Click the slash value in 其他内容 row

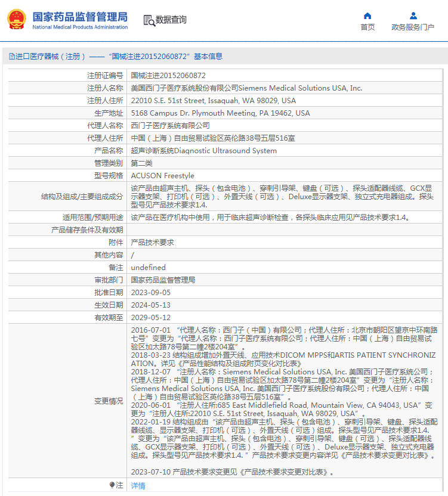[x=132, y=255]
